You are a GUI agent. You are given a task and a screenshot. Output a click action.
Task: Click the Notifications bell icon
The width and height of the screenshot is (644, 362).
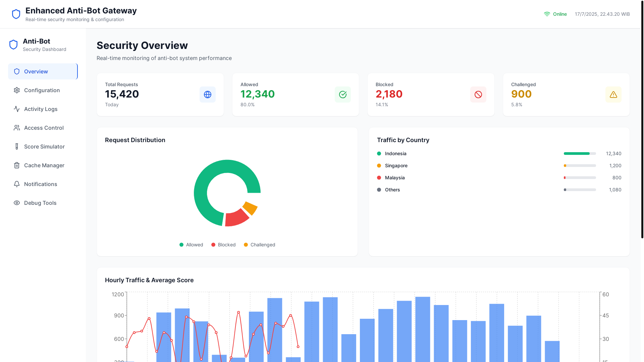click(17, 184)
